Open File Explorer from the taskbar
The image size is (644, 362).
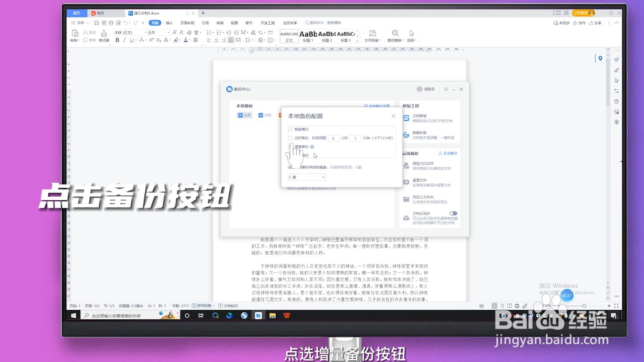272,316
